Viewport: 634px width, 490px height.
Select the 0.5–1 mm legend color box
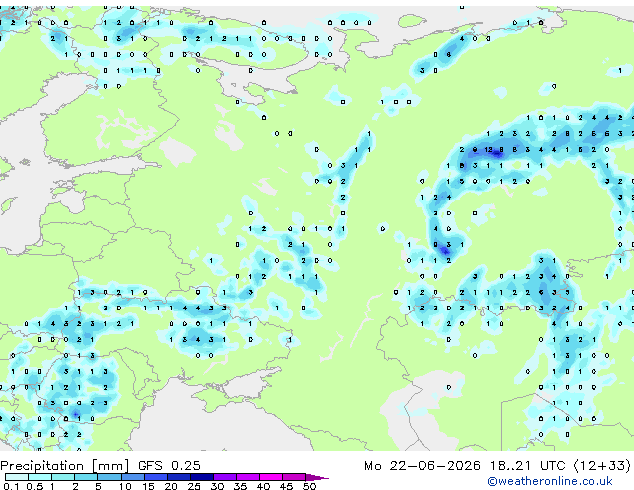[40, 477]
